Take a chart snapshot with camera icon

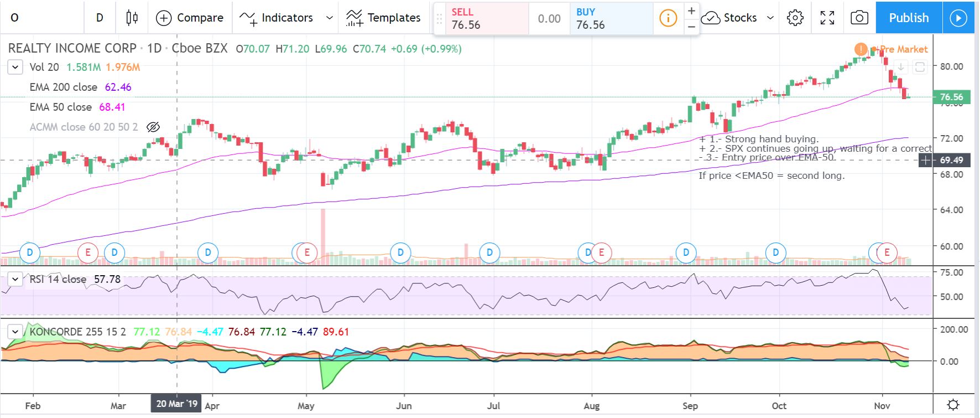click(x=859, y=18)
